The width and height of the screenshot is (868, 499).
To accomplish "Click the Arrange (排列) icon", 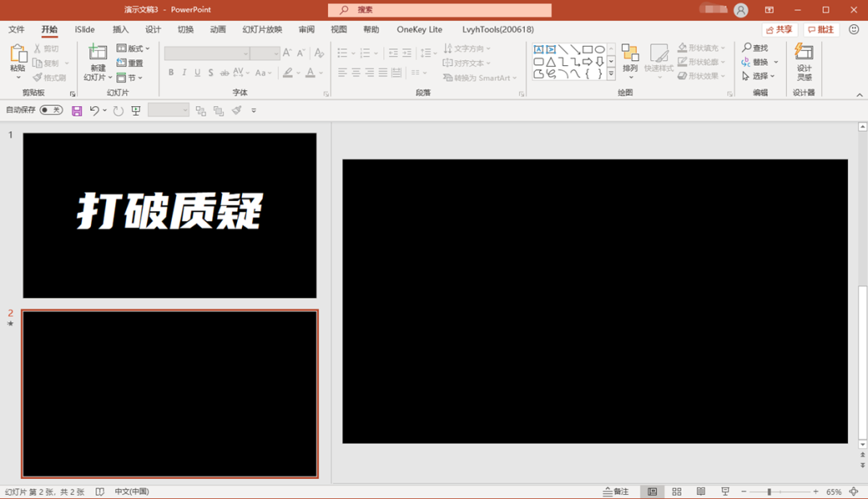I will (x=629, y=59).
